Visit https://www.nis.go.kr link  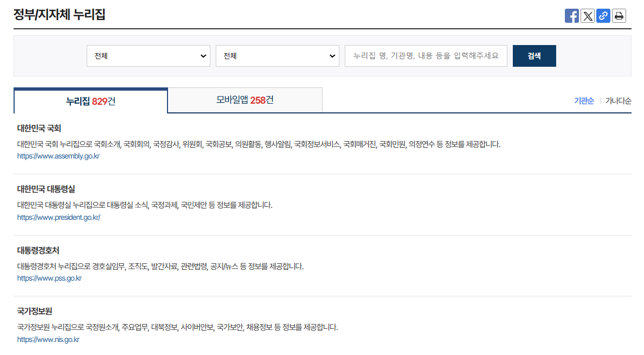click(48, 340)
